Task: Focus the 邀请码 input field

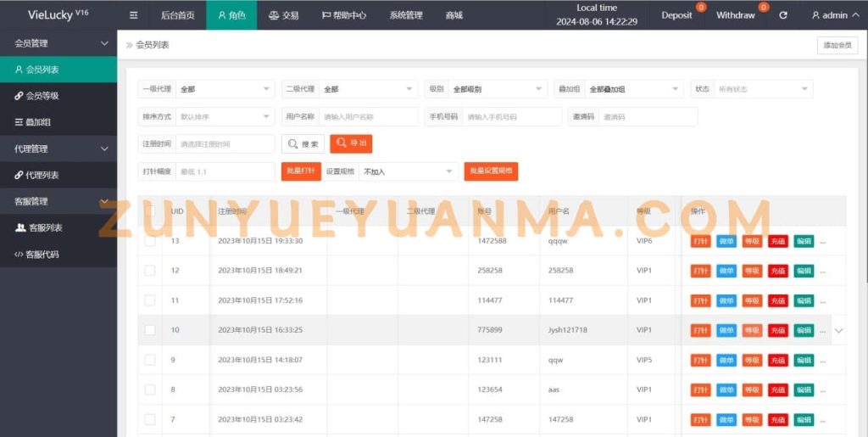Action: click(648, 117)
